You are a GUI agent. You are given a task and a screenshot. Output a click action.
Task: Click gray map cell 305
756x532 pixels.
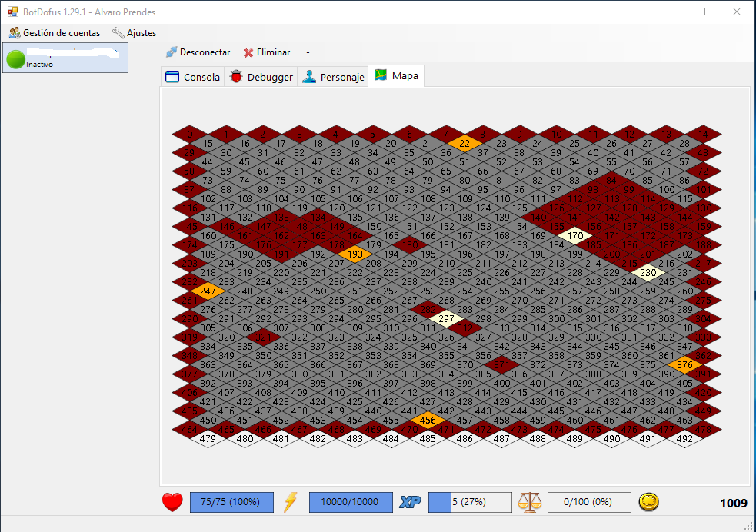[x=208, y=328]
